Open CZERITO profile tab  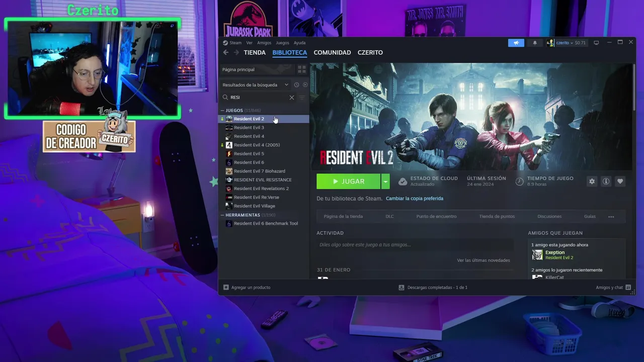click(x=370, y=52)
